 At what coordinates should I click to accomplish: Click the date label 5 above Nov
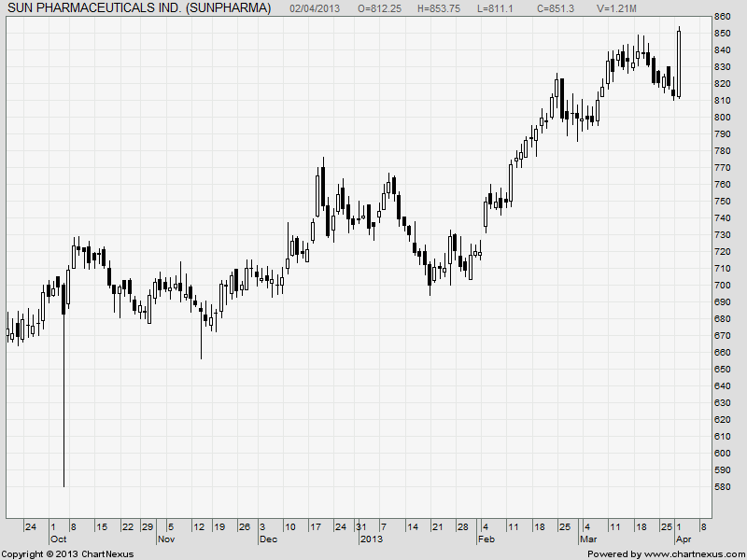point(171,527)
